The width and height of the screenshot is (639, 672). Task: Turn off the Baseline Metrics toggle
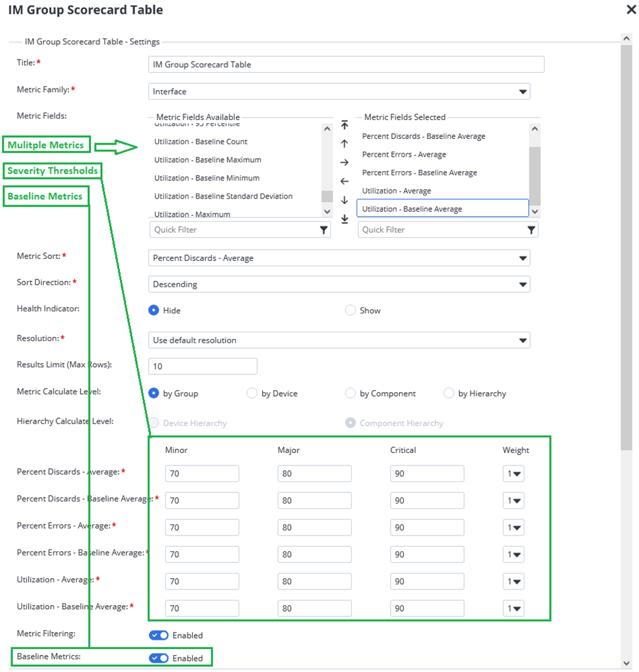tap(159, 658)
